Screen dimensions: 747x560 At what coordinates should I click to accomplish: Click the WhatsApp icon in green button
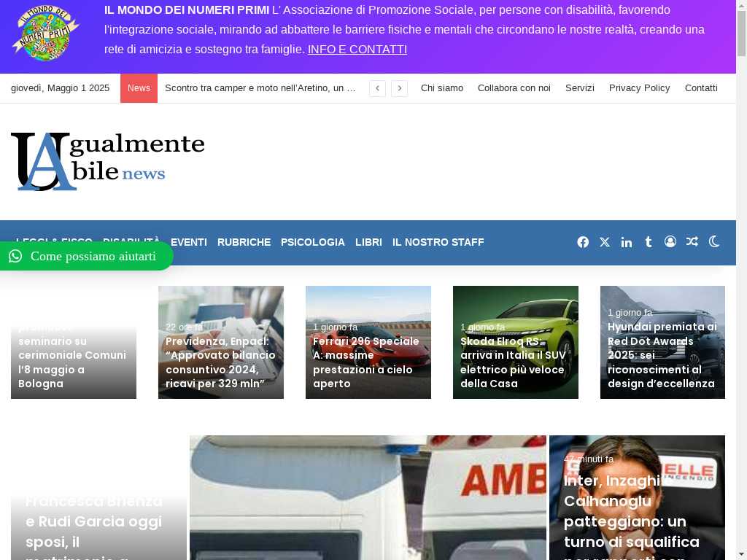15,256
